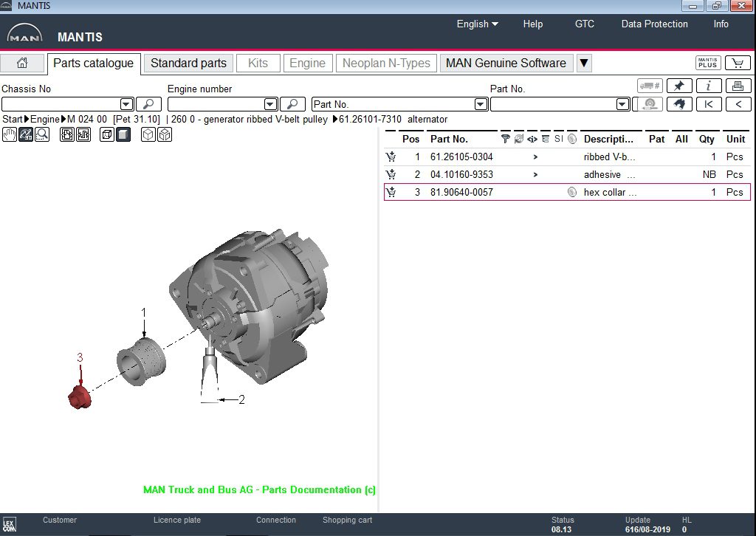
Task: Toggle the filter funnel column header
Action: (505, 139)
